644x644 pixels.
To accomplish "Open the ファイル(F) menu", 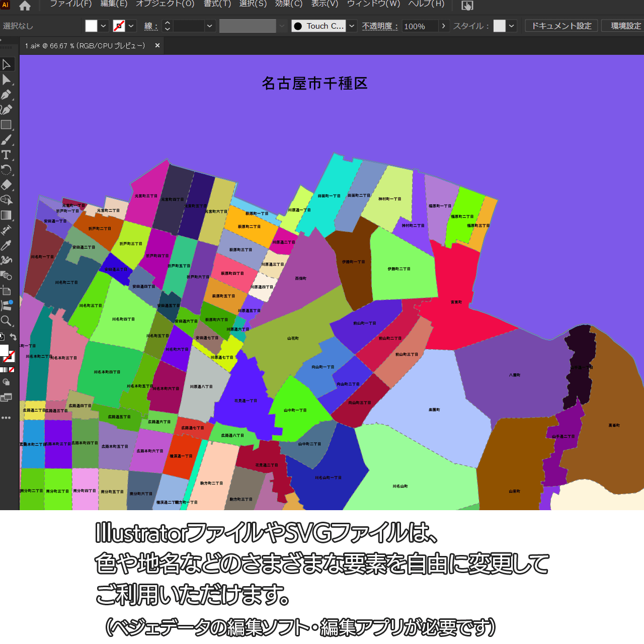I will pyautogui.click(x=70, y=4).
